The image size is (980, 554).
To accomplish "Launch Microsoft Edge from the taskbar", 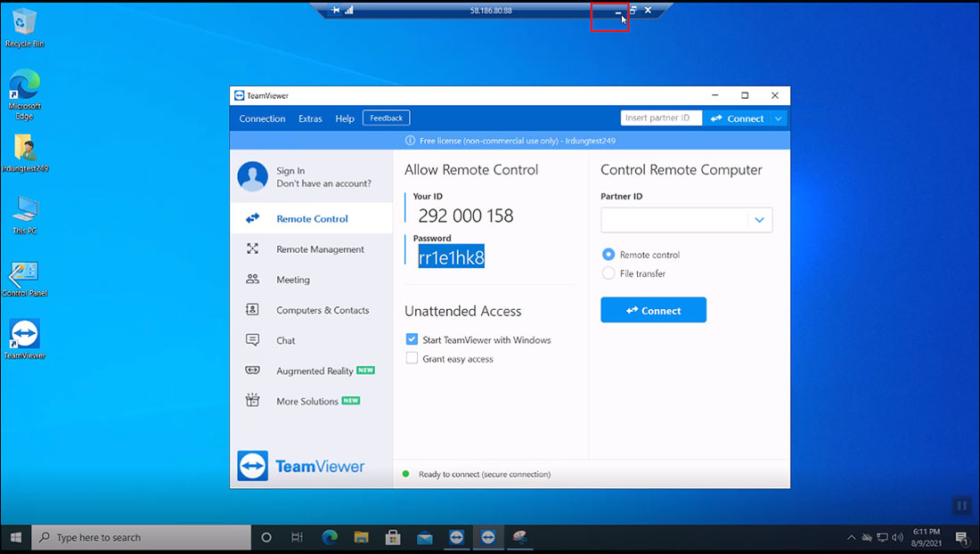I will tap(330, 537).
